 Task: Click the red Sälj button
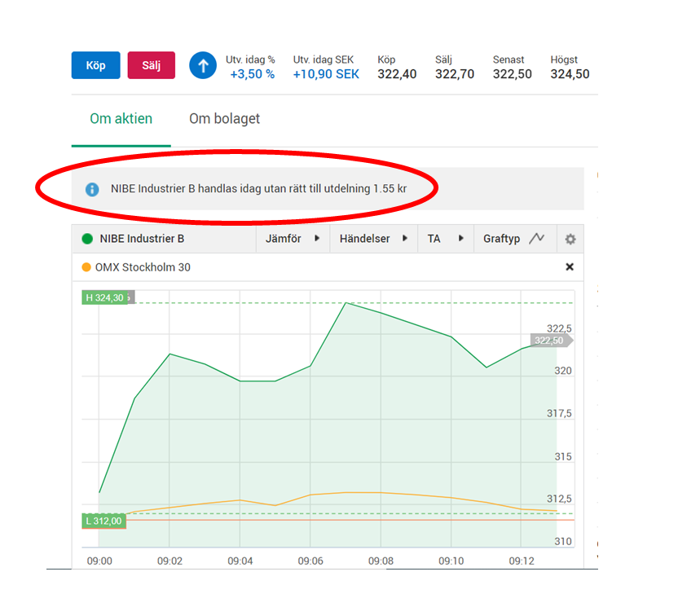[x=151, y=65]
